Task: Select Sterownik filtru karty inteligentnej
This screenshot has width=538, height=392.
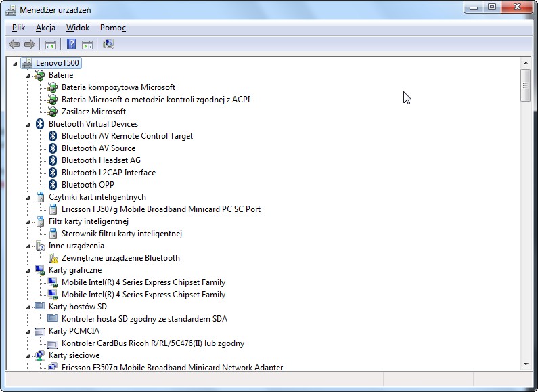Action: pyautogui.click(x=121, y=234)
